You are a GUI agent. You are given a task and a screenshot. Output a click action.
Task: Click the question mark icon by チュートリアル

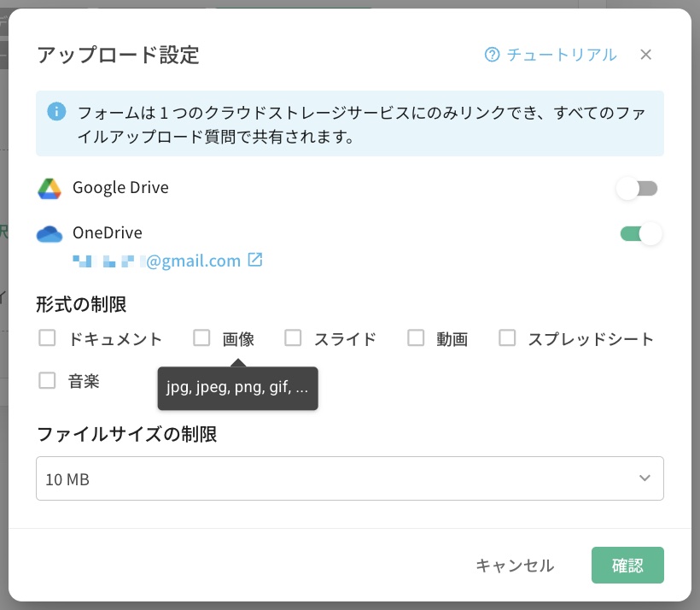click(492, 55)
